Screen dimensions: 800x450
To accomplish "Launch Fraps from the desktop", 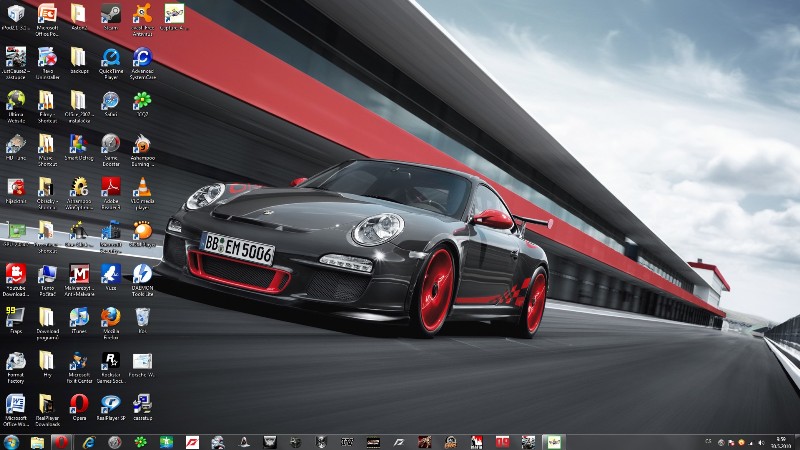I will 15,318.
